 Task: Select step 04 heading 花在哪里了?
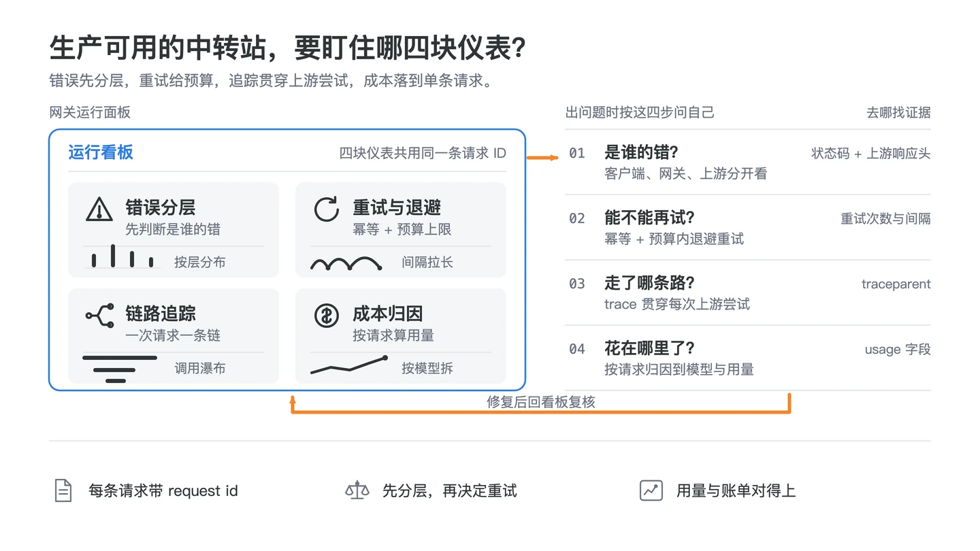[649, 348]
